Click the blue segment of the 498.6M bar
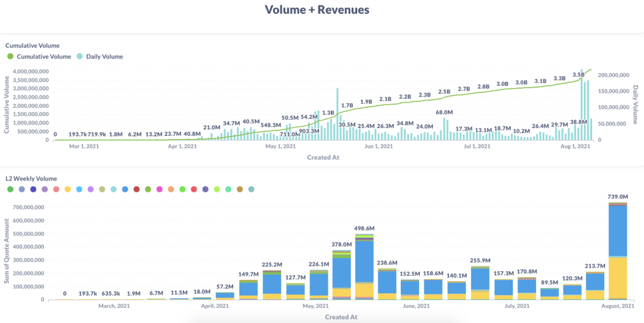The image size is (644, 323). tap(364, 262)
